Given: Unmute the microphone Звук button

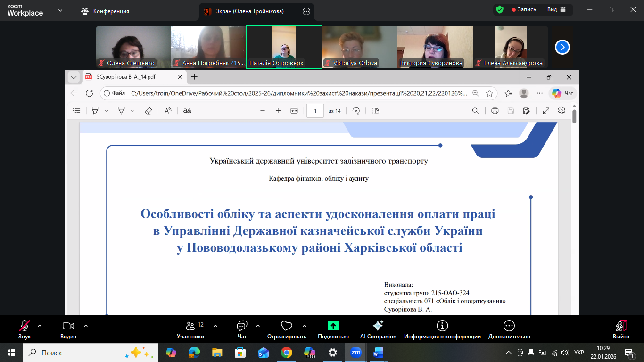Looking at the screenshot, I should tap(25, 326).
